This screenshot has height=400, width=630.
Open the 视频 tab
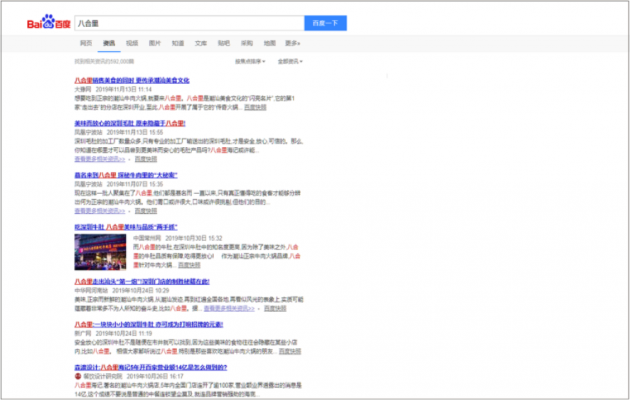132,44
